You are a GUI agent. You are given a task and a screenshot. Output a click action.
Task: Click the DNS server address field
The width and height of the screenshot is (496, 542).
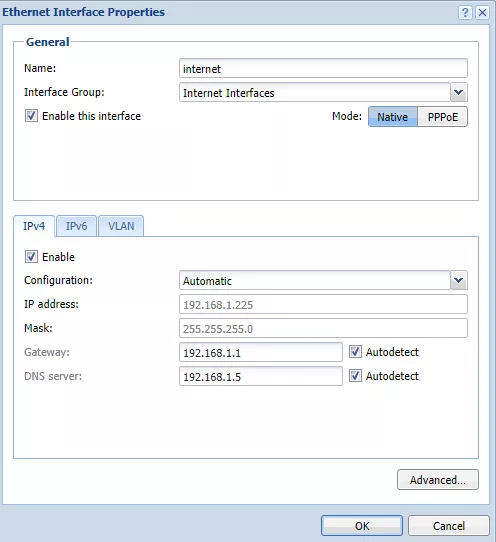(261, 376)
